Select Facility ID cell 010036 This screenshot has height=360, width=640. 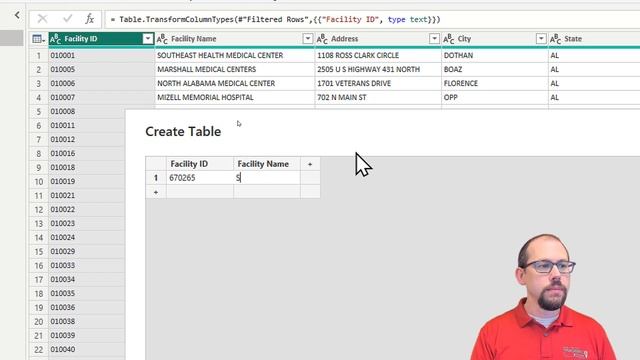click(87, 307)
